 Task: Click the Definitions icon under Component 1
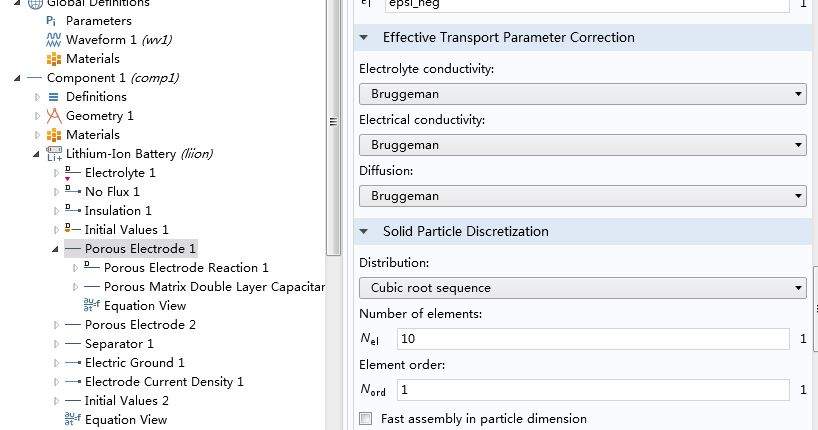pyautogui.click(x=54, y=97)
